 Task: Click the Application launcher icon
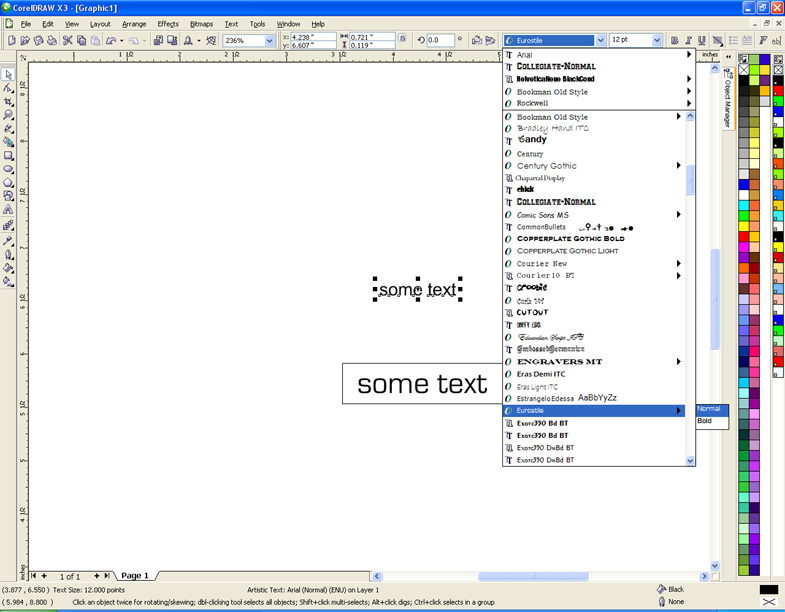click(189, 41)
